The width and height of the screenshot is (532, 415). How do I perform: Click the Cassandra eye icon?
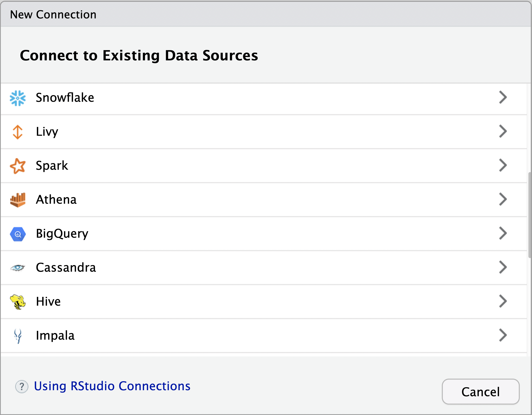click(18, 268)
